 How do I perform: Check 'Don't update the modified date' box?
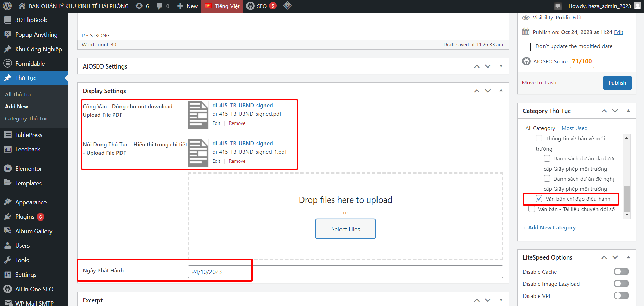526,47
